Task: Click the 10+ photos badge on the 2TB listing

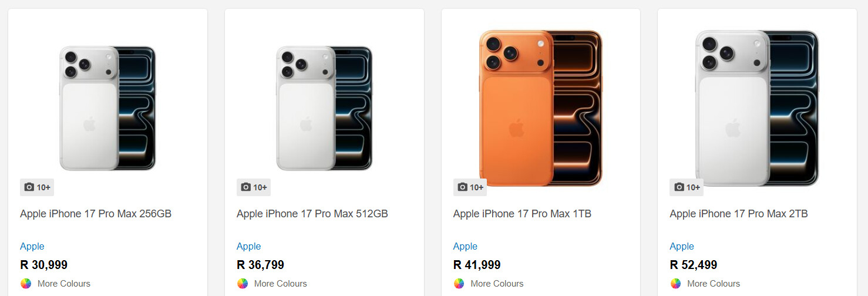Action: tap(687, 187)
